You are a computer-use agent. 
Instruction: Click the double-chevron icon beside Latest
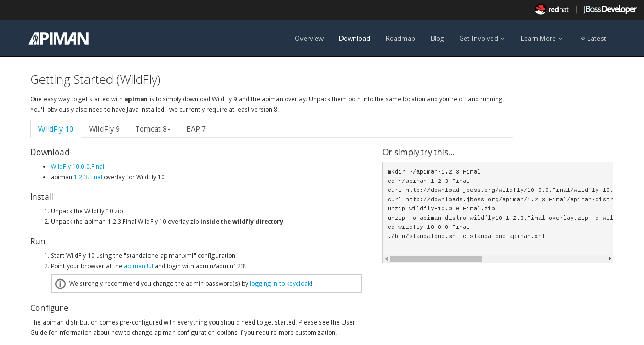point(583,38)
